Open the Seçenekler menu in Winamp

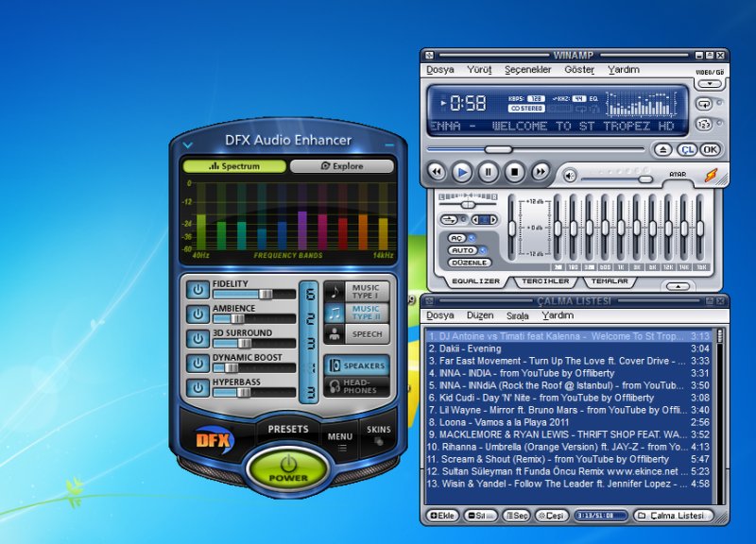(x=527, y=70)
